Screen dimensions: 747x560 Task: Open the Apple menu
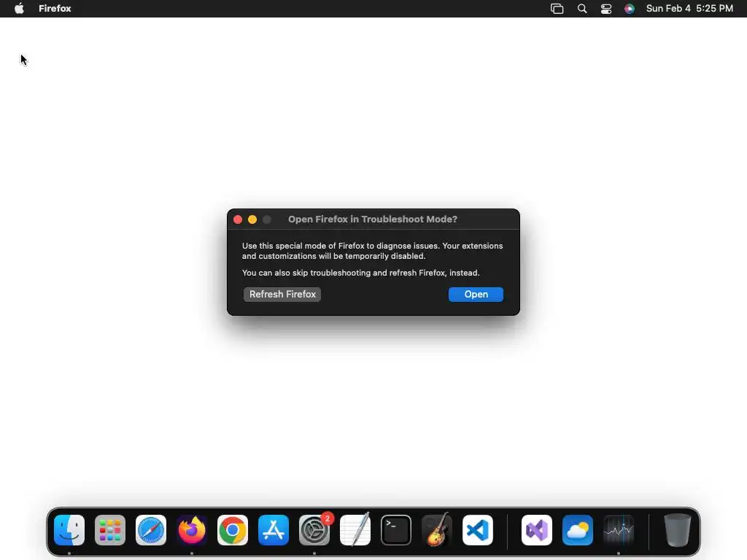point(19,9)
